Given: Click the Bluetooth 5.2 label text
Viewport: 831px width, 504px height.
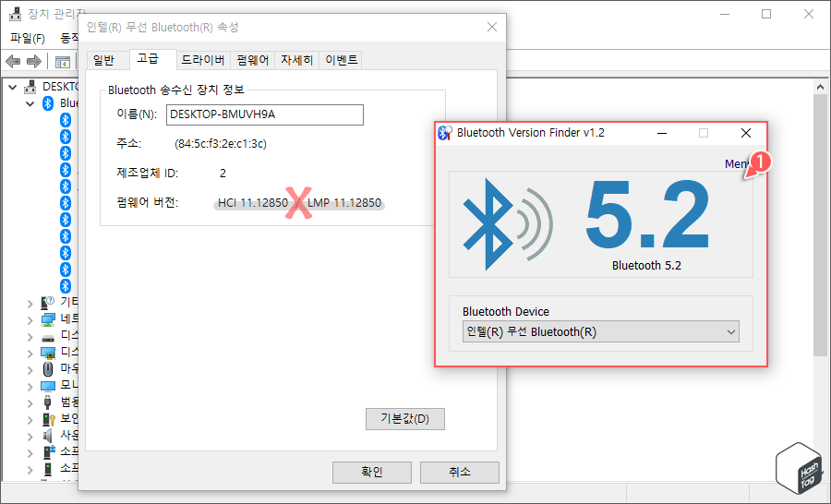Looking at the screenshot, I should pyautogui.click(x=646, y=266).
